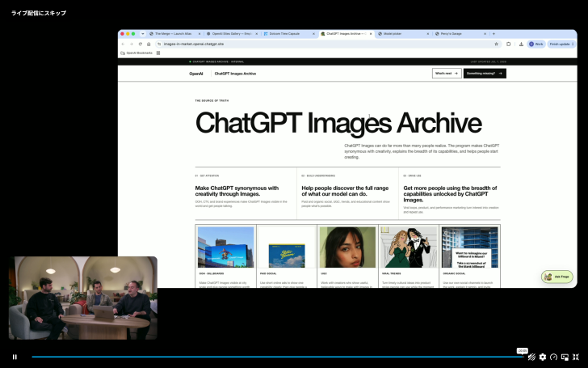Click the OpenAI logo in the site header
This screenshot has width=588, height=368.
[x=196, y=74]
